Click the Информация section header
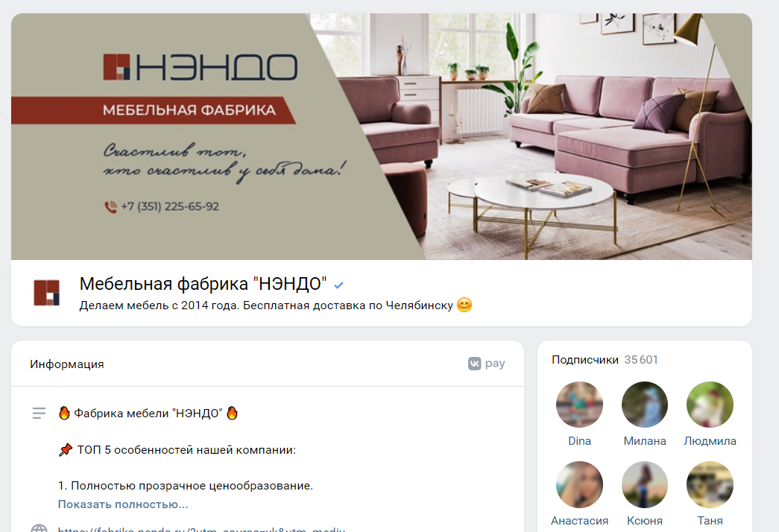779x532 pixels. pos(66,364)
